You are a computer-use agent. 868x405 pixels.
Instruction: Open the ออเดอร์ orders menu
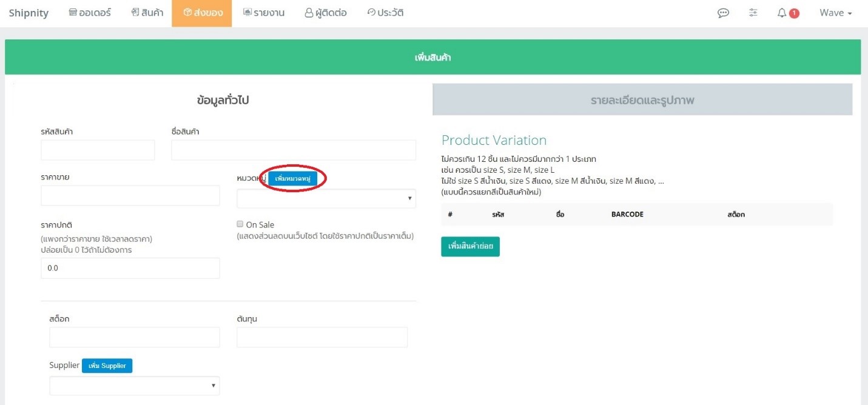tap(90, 13)
